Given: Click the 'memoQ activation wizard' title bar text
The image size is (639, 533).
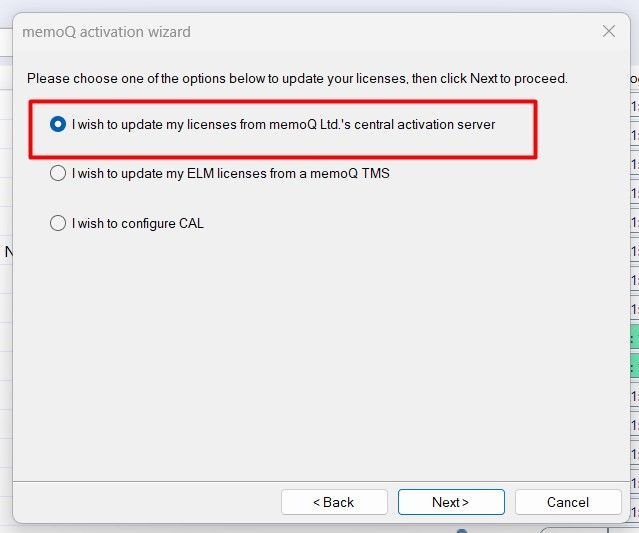Looking at the screenshot, I should (x=106, y=32).
